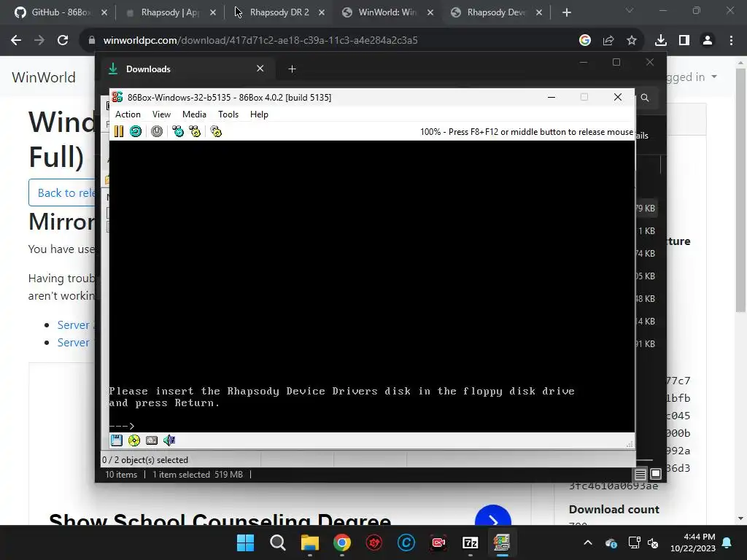This screenshot has width=747, height=560.
Task: Close the GitHub 86Box tab
Action: (x=104, y=12)
